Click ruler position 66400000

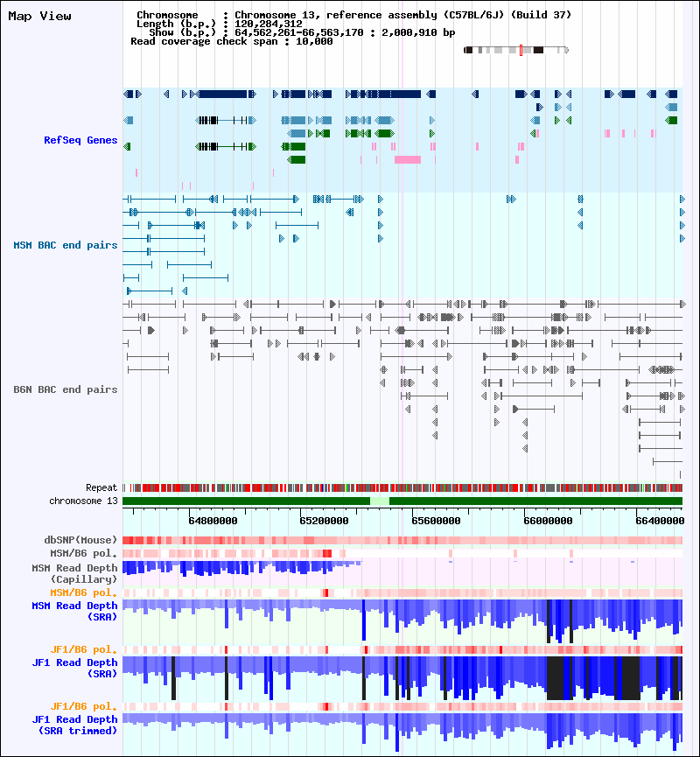pyautogui.click(x=660, y=521)
